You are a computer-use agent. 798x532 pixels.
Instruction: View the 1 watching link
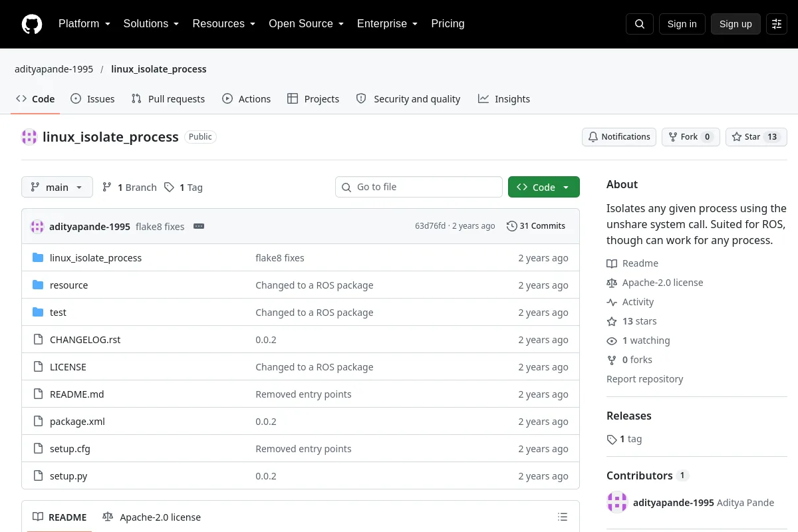(x=638, y=340)
